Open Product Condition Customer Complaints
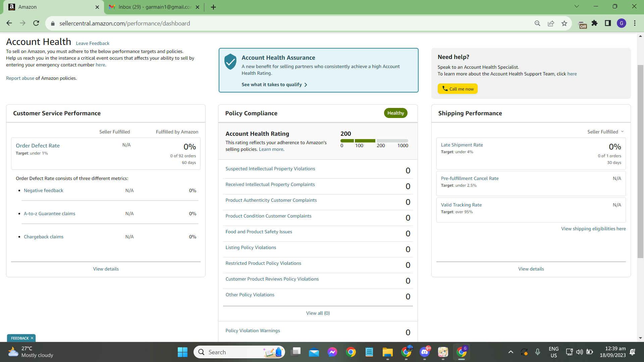Viewport: 644px width, 362px height. tap(268, 216)
